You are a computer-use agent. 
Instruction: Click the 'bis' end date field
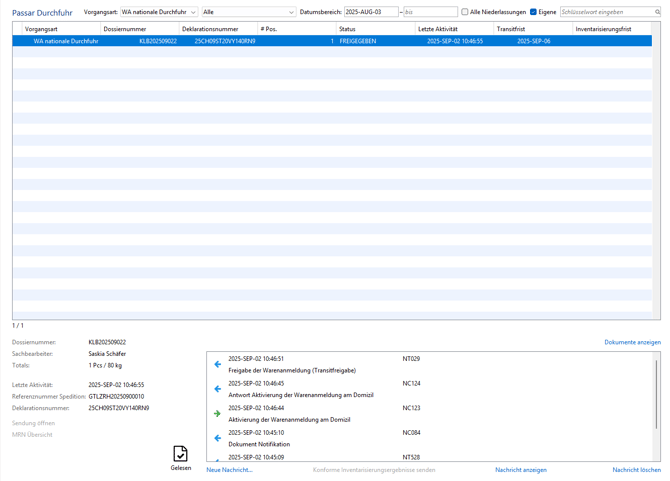coord(430,12)
